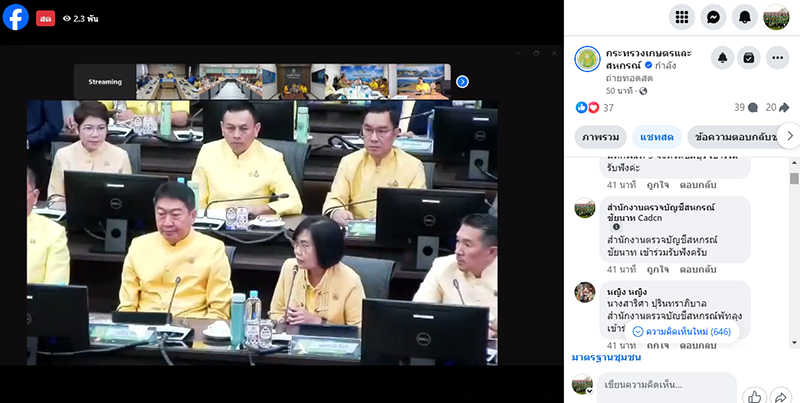Click the thumbs-up like button at bottom
Viewport: 800px width, 403px height.
[755, 396]
